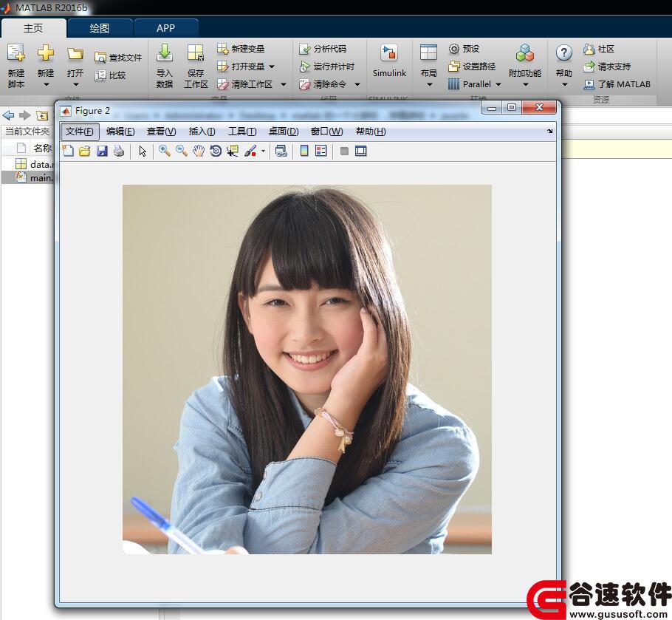Screen dimensions: 672x620
Task: Enable the Pan hand tool
Action: pyautogui.click(x=199, y=151)
